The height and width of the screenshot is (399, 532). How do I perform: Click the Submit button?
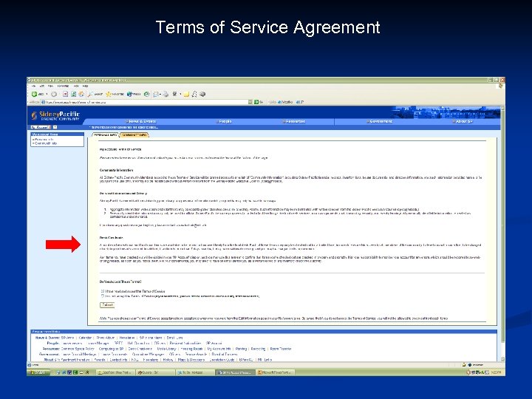tap(107, 305)
